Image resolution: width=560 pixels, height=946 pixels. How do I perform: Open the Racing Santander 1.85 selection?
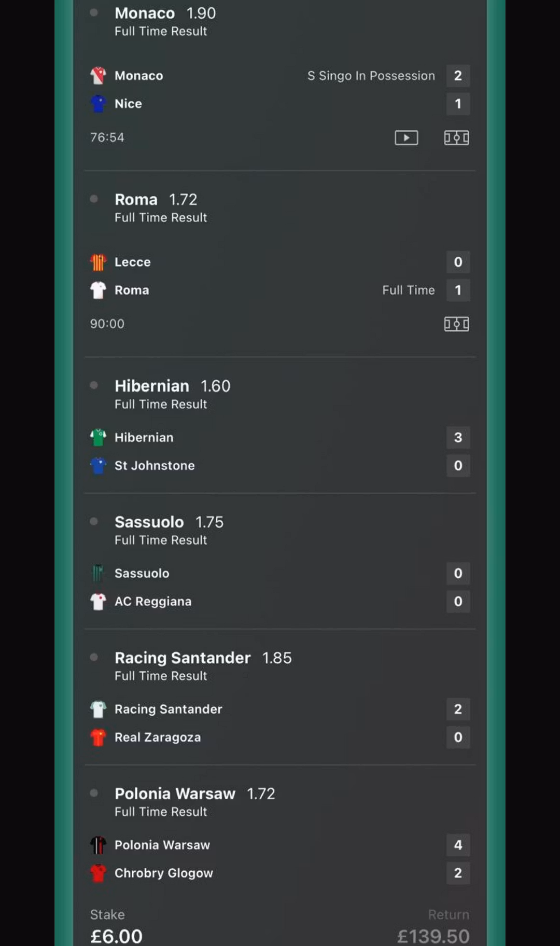[203, 658]
